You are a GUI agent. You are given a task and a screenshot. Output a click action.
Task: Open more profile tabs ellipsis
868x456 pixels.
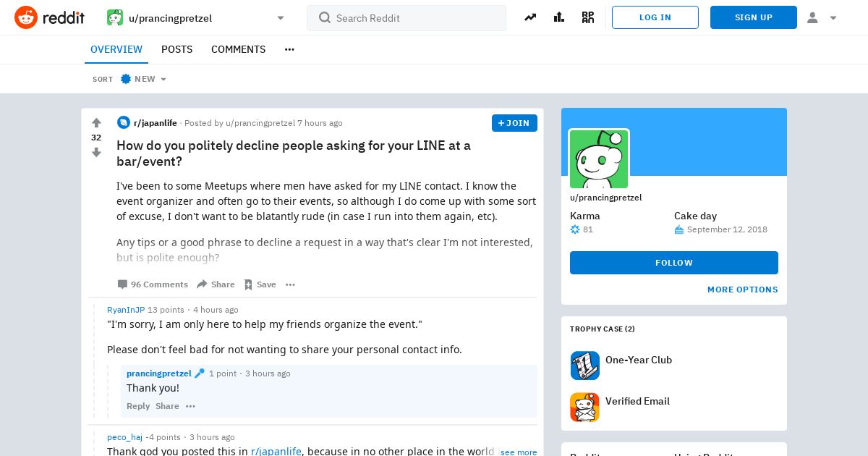(x=289, y=49)
